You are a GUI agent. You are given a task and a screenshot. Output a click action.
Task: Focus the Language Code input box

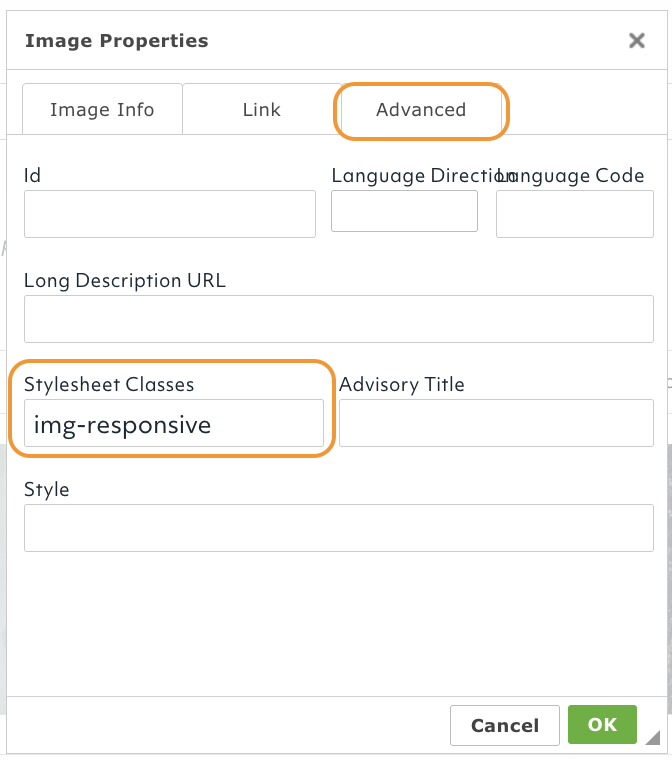[575, 214]
